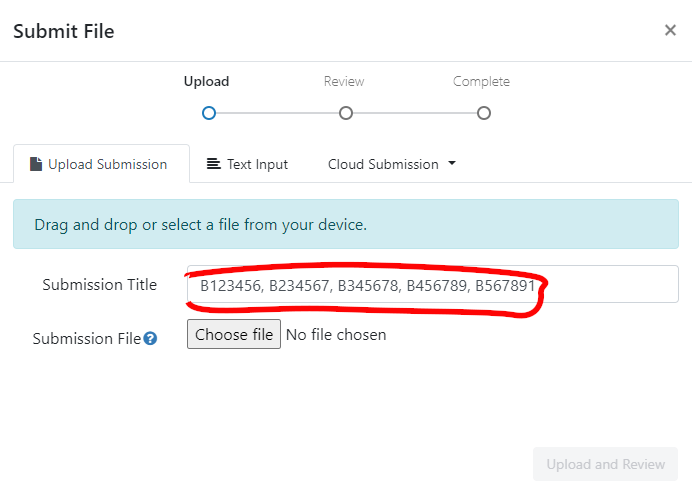Screen dimensions: 692x491
Task: Click the Upload and Review button
Action: point(605,464)
